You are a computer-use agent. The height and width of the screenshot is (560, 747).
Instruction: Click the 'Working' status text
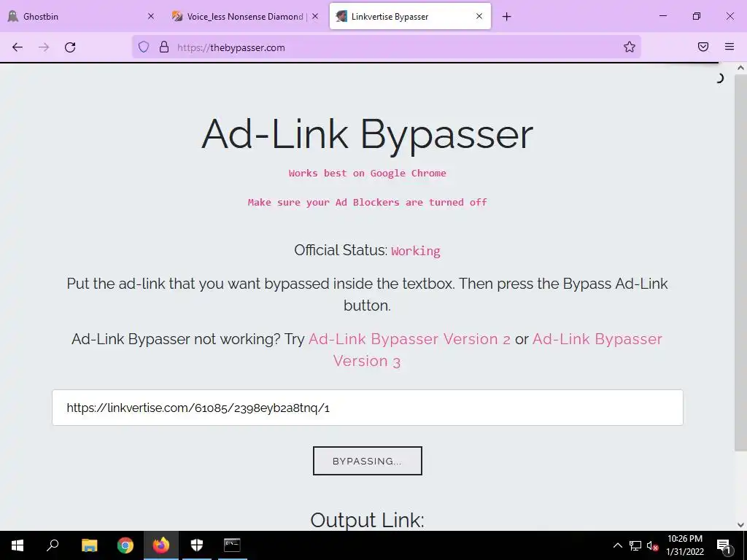click(x=415, y=251)
